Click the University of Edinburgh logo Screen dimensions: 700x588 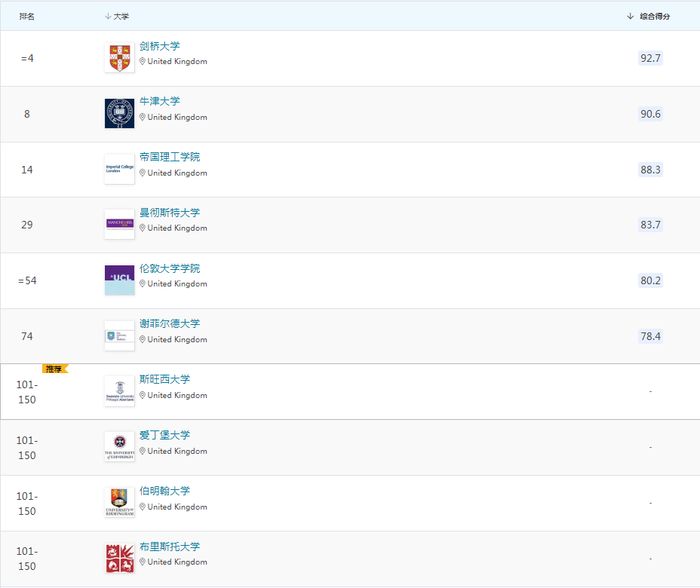(x=119, y=447)
